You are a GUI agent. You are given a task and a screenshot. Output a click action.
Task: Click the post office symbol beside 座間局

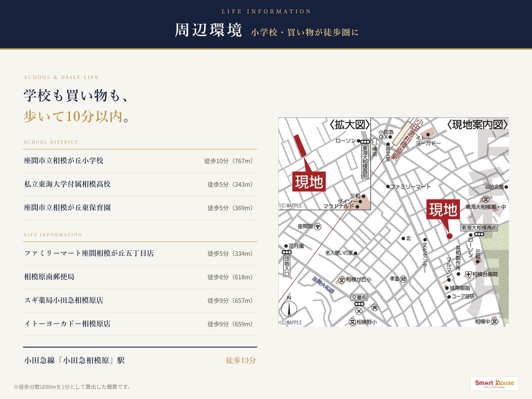[x=318, y=226]
